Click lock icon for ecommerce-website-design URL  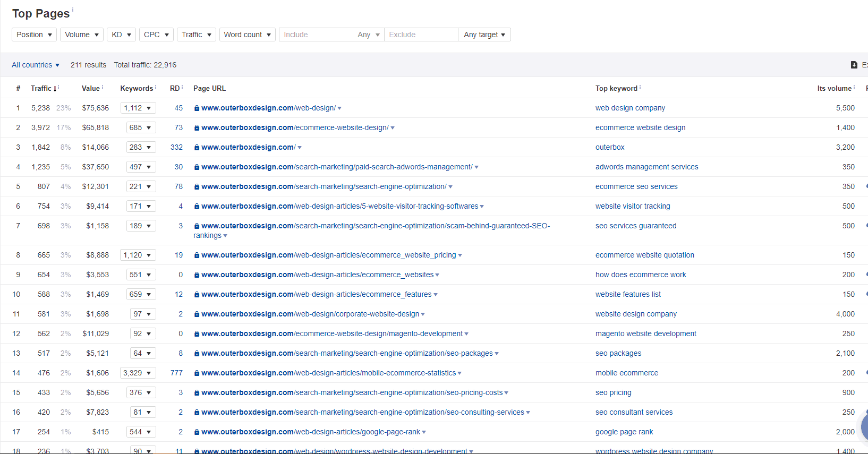click(x=197, y=128)
